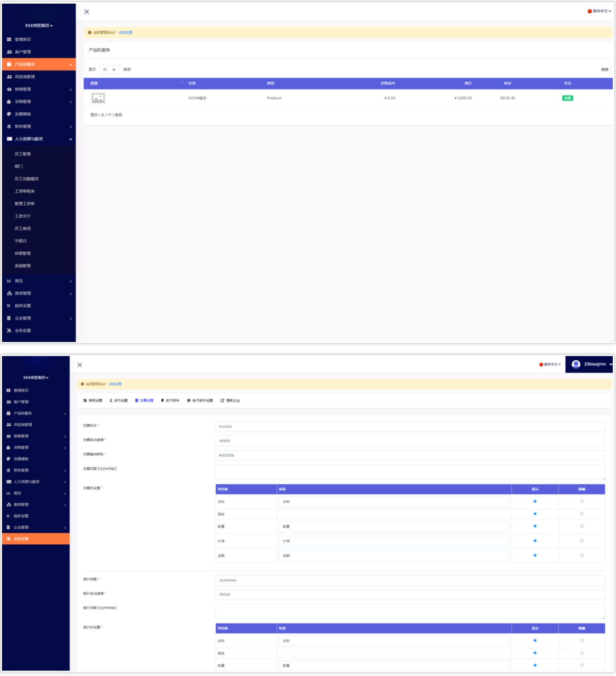Click the edit icon beside 更新企业
Viewport: 616px width, 676px height.
point(222,401)
